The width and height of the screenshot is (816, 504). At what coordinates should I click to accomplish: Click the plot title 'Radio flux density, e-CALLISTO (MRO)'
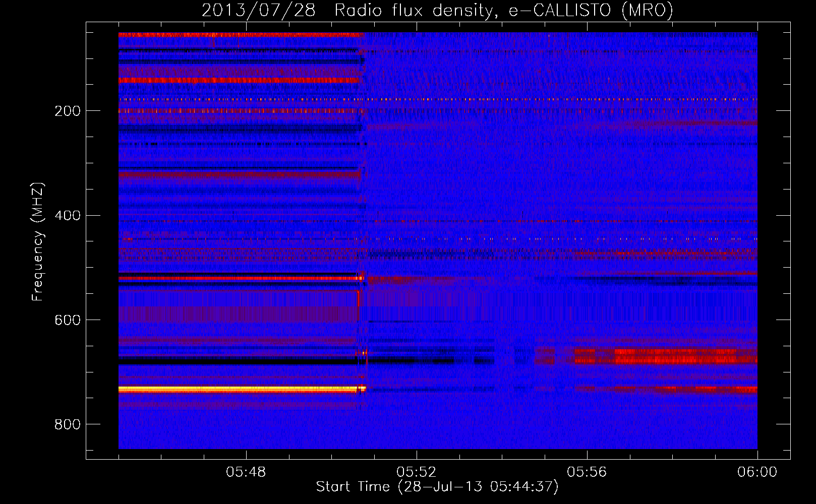click(503, 11)
